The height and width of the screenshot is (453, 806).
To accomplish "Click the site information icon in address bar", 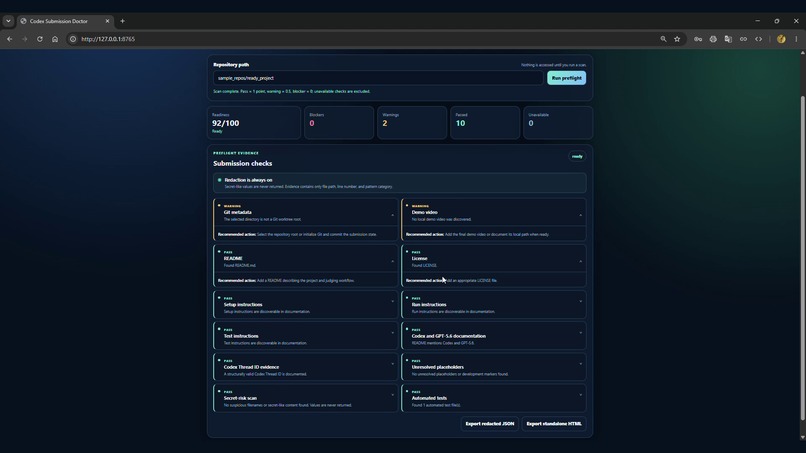I will pos(73,39).
